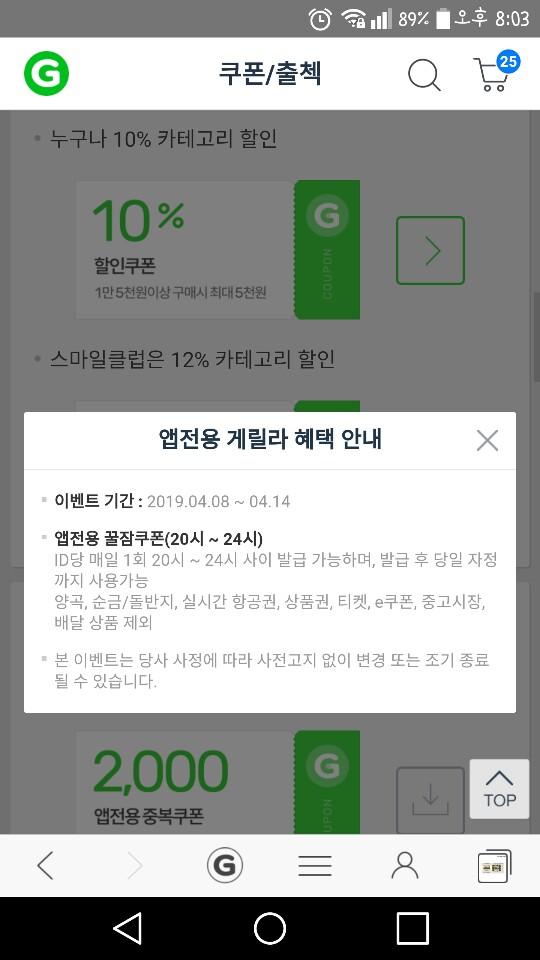Tap the 누구나 10% 카테고리 할인 heading
This screenshot has width=540, height=960.
tap(163, 139)
